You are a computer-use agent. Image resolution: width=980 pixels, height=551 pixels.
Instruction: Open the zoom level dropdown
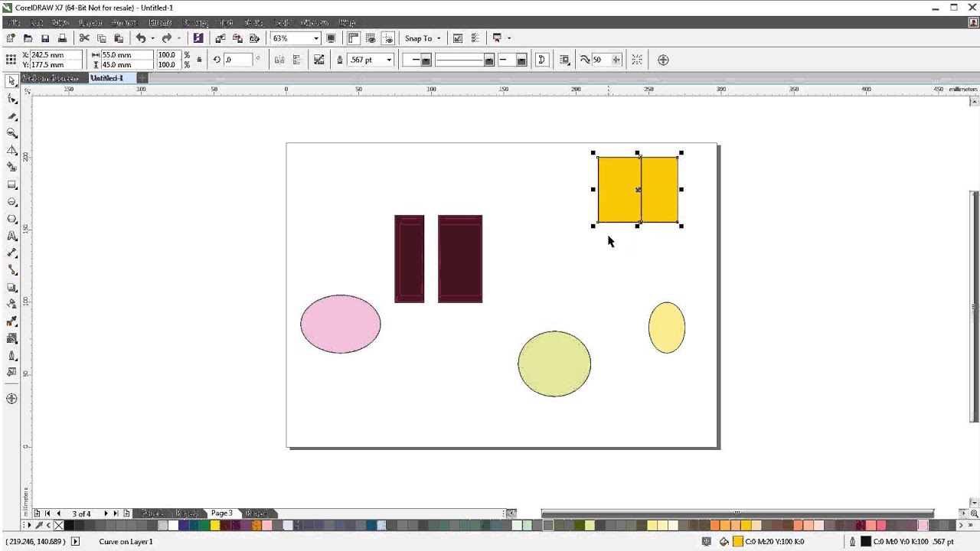pos(315,38)
